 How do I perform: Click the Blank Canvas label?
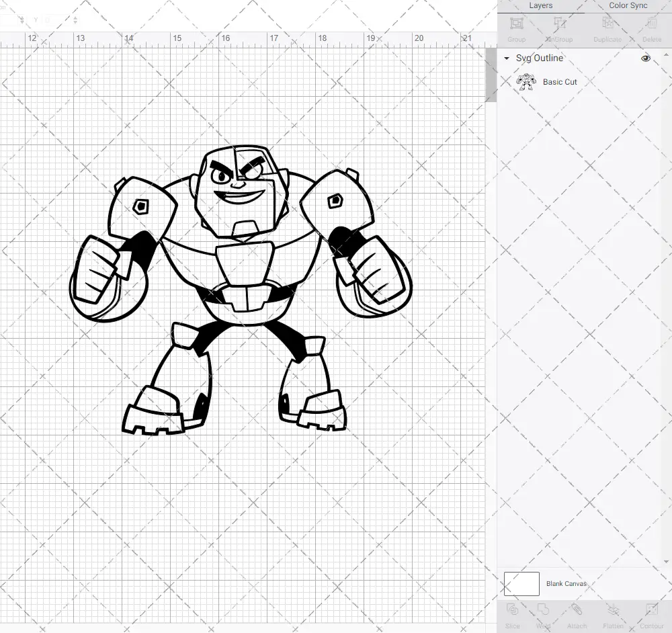point(566,583)
